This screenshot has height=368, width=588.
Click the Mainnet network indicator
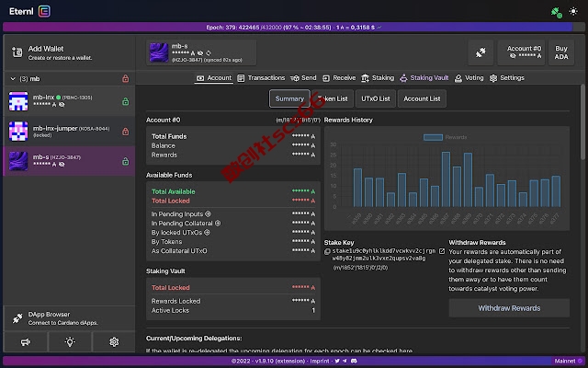[569, 361]
